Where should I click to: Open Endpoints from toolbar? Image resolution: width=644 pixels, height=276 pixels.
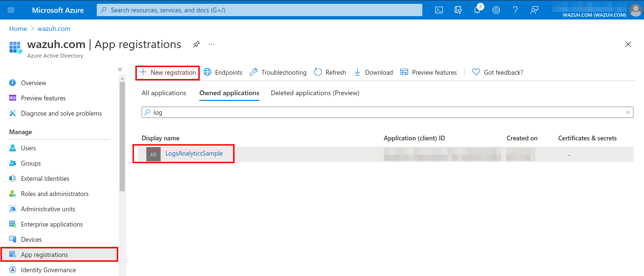(223, 72)
